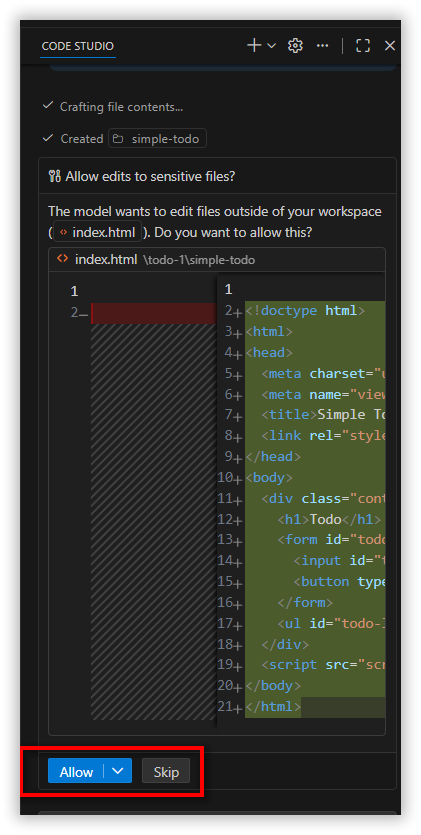Viewport: 421px width, 835px height.
Task: Select the CODE STUDIO tab
Action: point(78,46)
